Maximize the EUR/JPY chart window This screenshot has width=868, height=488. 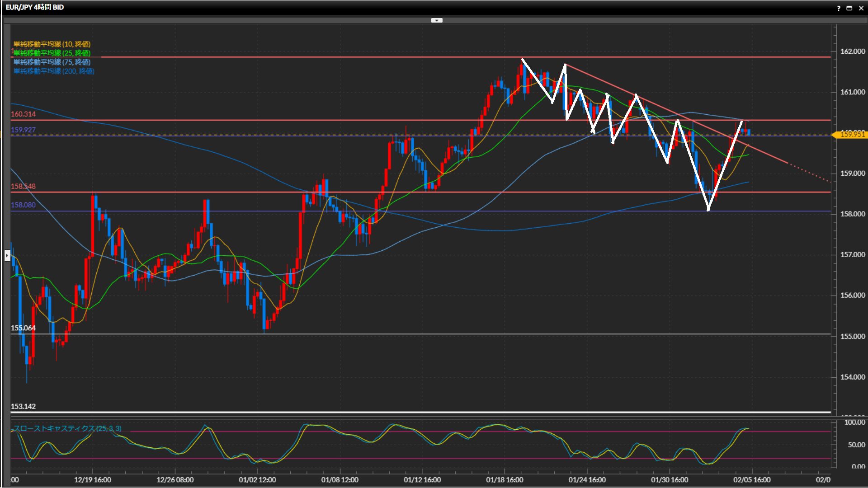pyautogui.click(x=849, y=8)
